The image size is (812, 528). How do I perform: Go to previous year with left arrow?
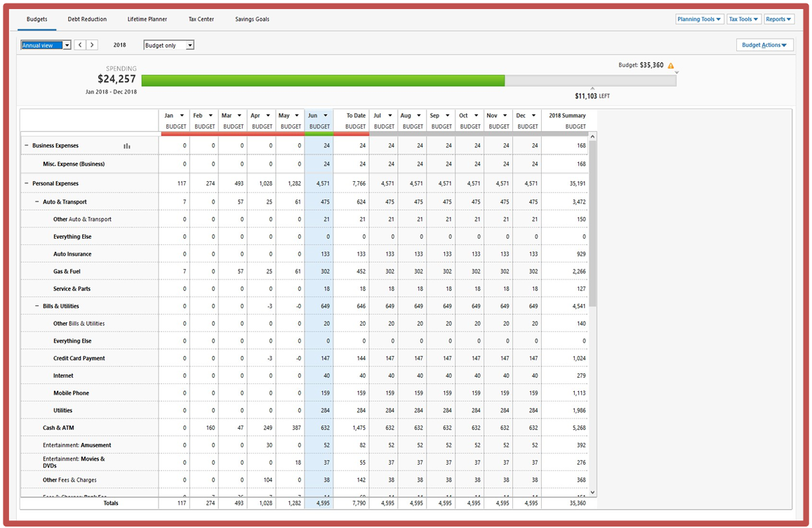pos(80,45)
